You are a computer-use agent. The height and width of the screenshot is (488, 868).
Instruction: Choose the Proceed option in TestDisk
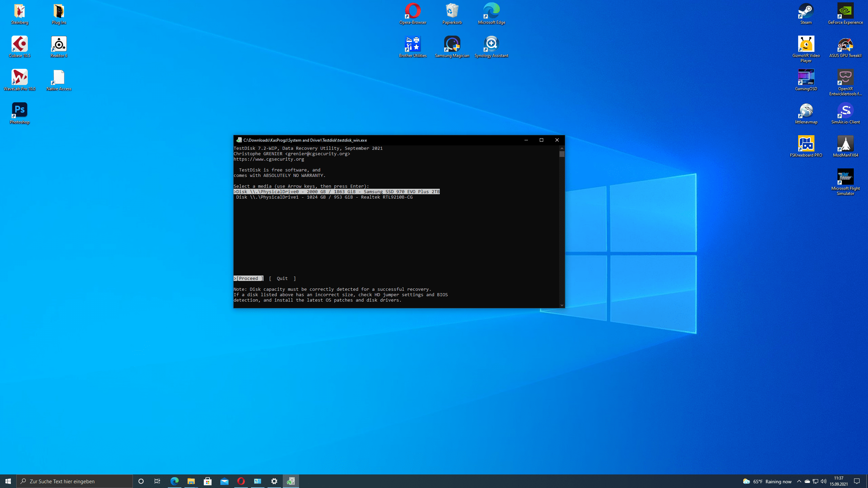[249, 278]
